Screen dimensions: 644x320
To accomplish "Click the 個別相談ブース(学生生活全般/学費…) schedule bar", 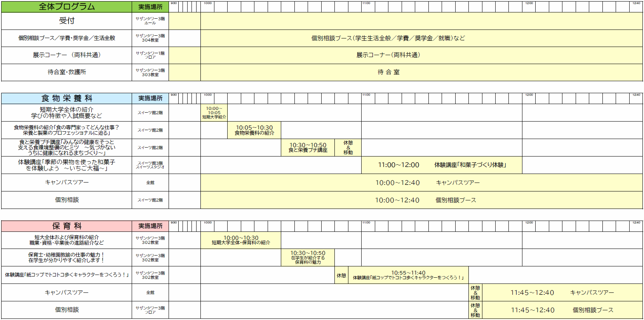I will 388,38.
